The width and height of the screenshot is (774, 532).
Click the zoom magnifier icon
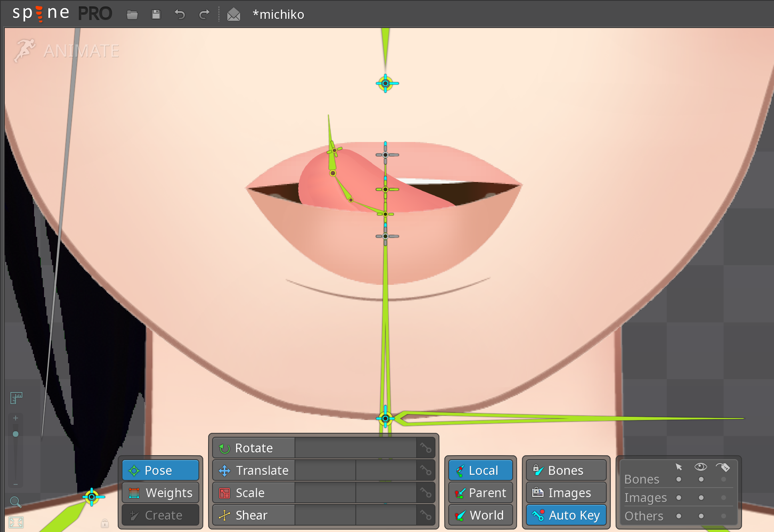pyautogui.click(x=15, y=502)
